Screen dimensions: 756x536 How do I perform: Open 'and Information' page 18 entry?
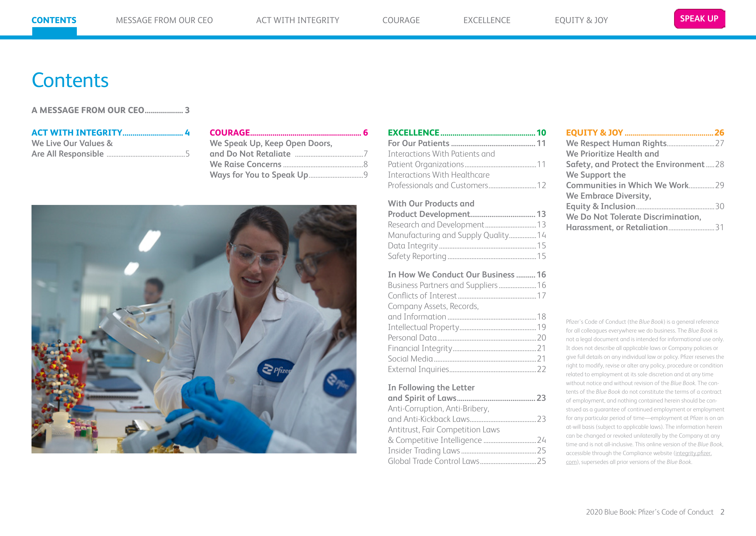(467, 317)
